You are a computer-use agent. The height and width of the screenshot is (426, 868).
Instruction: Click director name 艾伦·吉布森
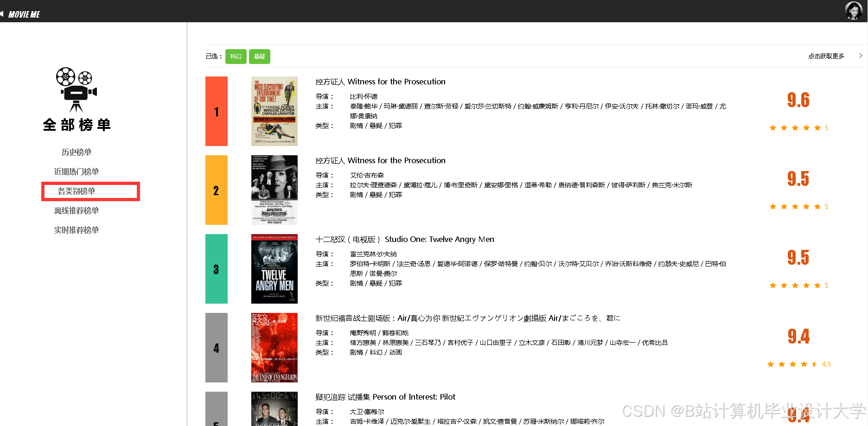coord(367,175)
